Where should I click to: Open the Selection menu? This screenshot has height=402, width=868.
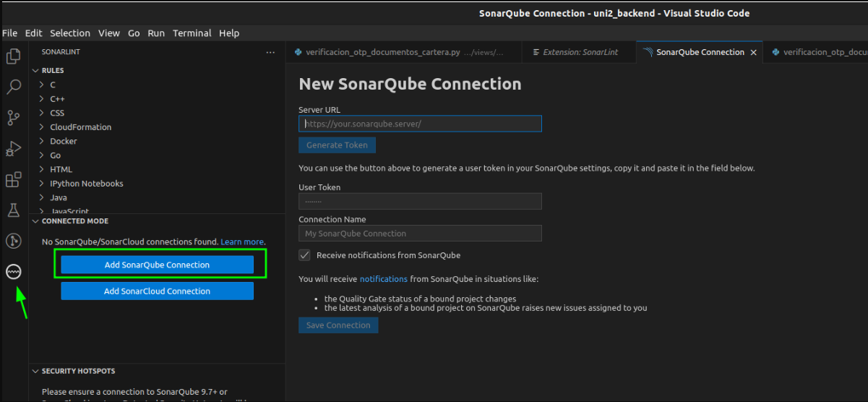tap(70, 33)
